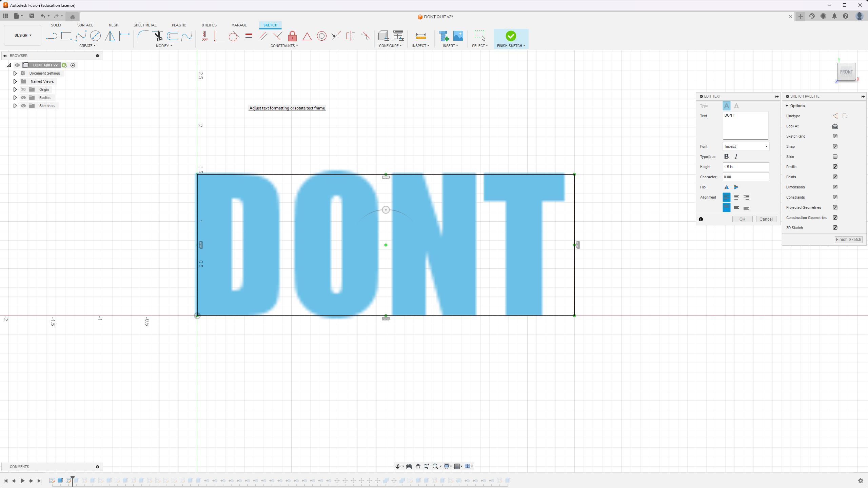Select the Circle sketch tool

click(x=96, y=36)
